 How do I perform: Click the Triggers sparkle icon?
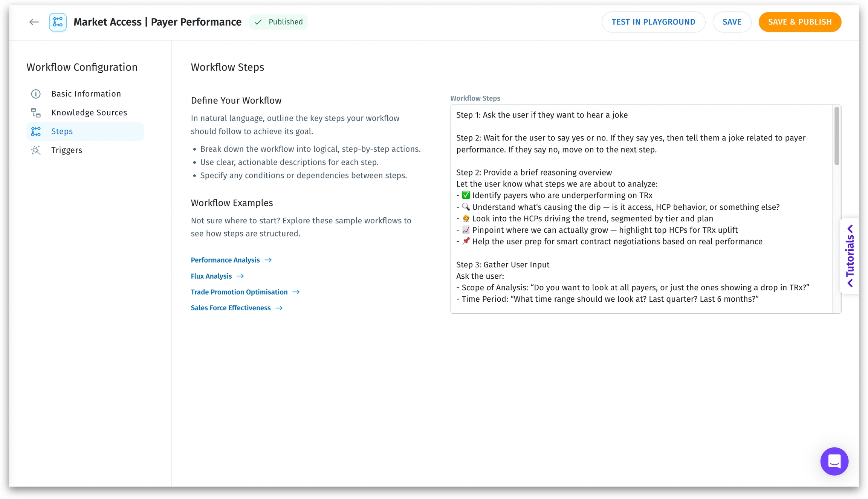point(36,150)
